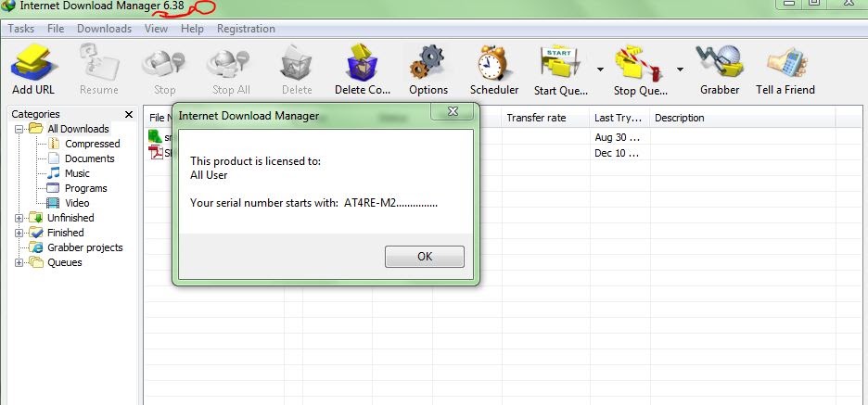Select Grabber projects in tree
Screen dimensions: 868x405
point(84,247)
